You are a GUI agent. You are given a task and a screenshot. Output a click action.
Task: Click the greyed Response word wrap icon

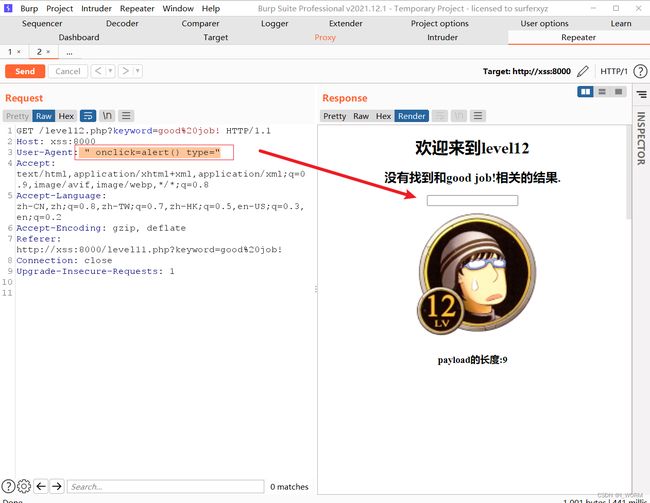tap(440, 116)
